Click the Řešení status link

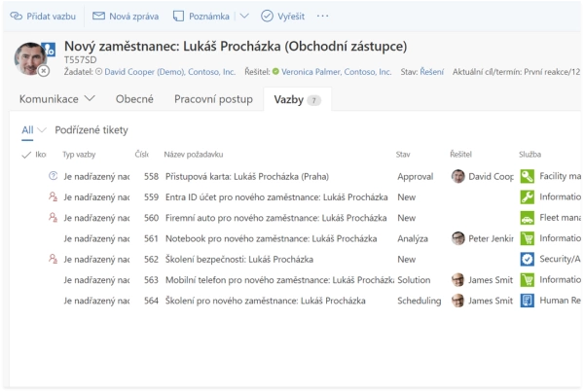tap(431, 72)
